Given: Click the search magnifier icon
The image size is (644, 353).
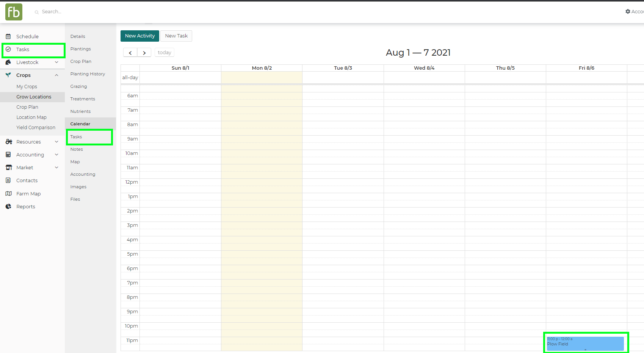Looking at the screenshot, I should pos(37,12).
